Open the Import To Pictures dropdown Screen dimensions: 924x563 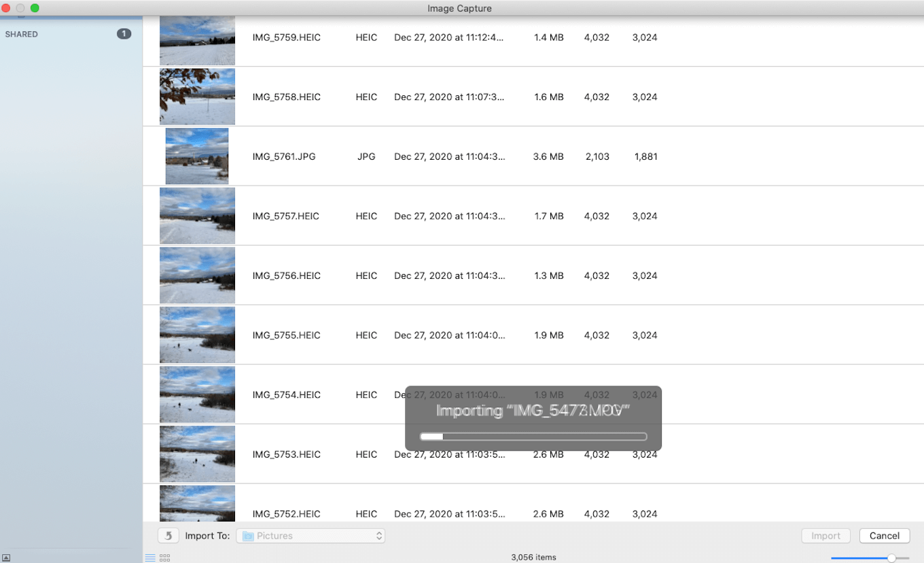(x=310, y=536)
